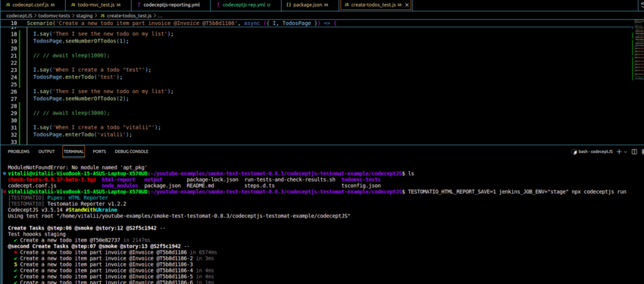This screenshot has width=644, height=284.
Task: Click test result line ending @T5b8d1186-4
Action: 114,270
